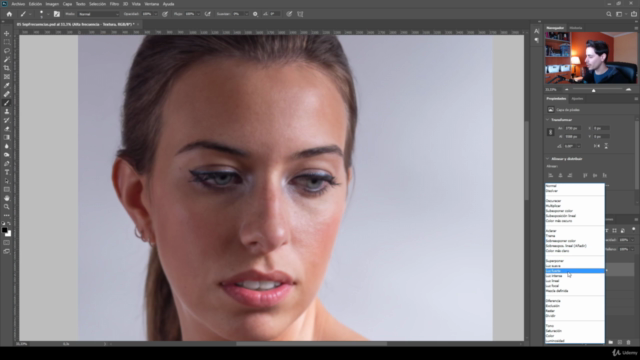Screen dimensions: 640x360
Task: Click the Navigator preview thumbnail
Action: pos(591,58)
